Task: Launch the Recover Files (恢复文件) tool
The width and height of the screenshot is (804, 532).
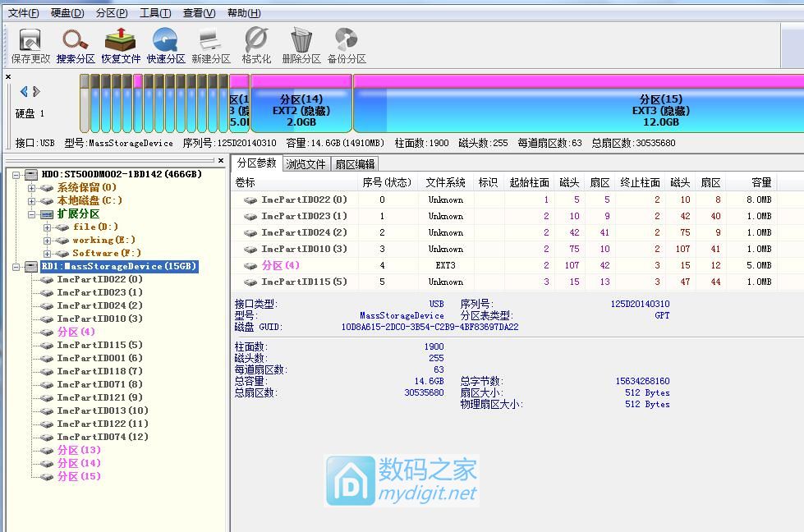Action: [121, 46]
